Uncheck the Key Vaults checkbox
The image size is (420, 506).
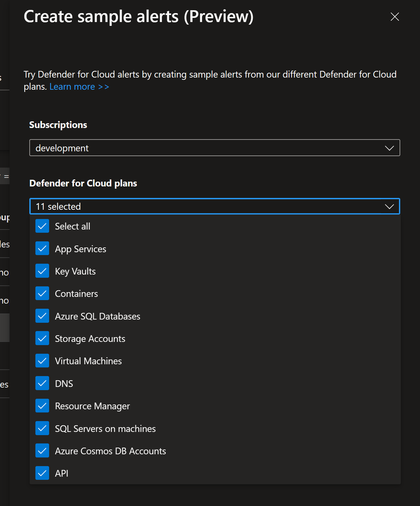point(42,271)
